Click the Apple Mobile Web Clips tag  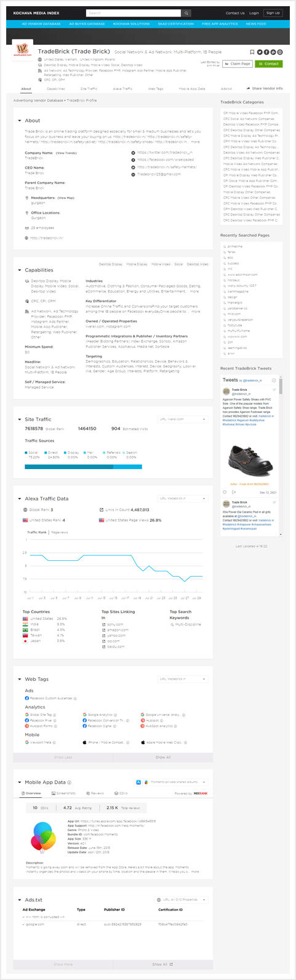[161, 742]
